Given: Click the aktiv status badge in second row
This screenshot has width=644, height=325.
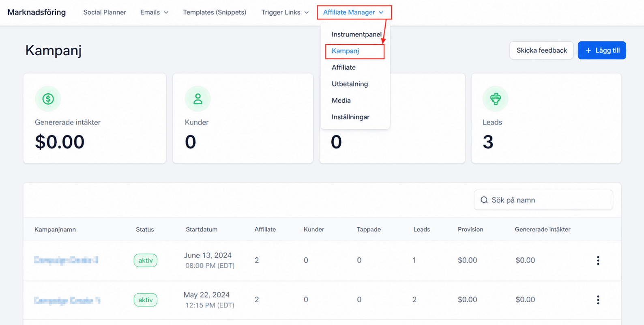Looking at the screenshot, I should pyautogui.click(x=146, y=300).
